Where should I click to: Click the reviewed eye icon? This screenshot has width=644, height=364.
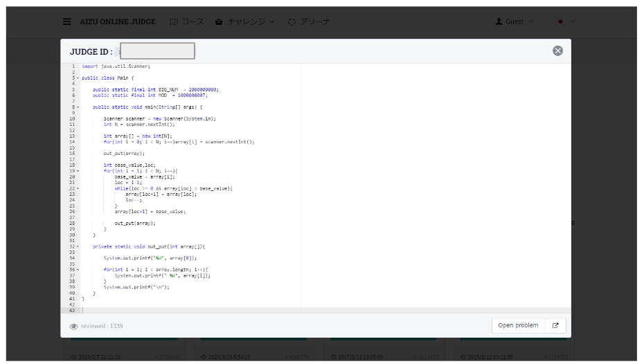73,326
